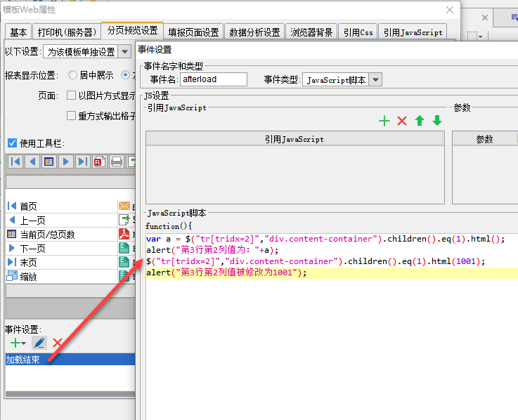Open 以下设置 dropdown
This screenshot has height=420, width=518.
[124, 51]
